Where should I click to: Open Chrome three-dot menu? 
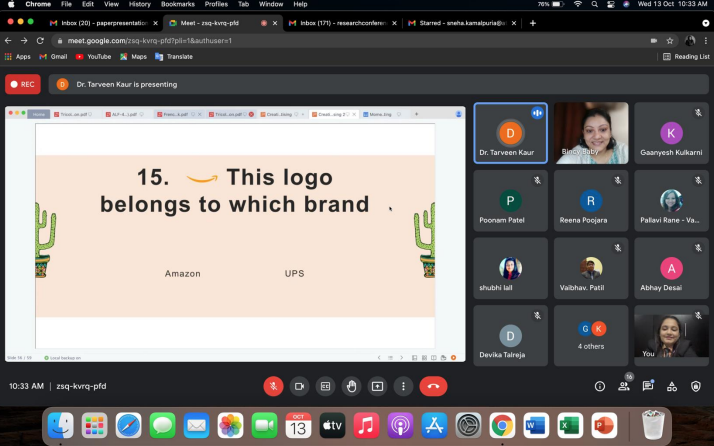706,41
